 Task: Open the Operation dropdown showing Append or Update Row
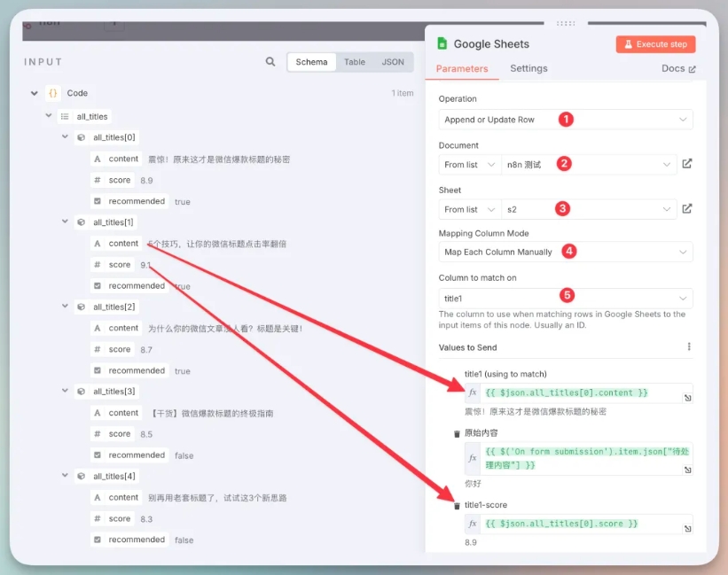pos(566,120)
